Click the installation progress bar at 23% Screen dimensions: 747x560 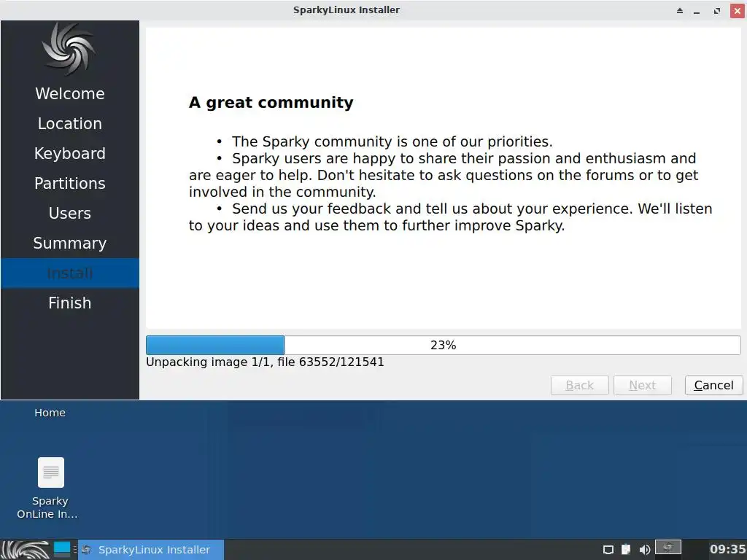(443, 345)
